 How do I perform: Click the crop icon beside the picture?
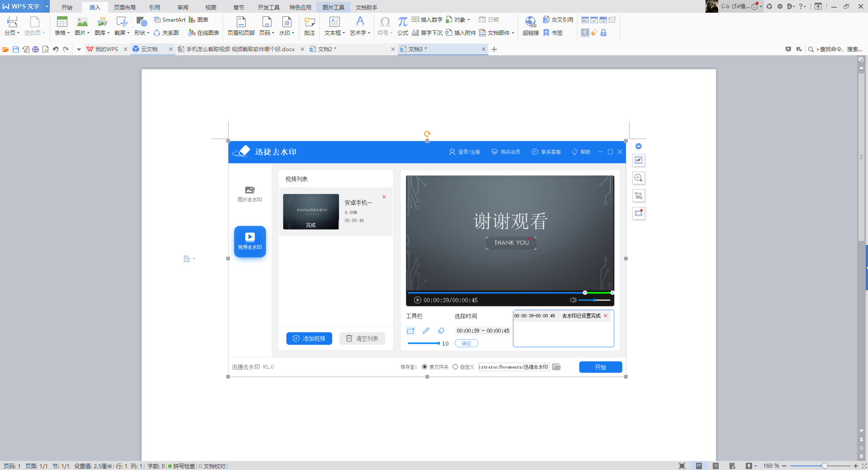point(639,196)
